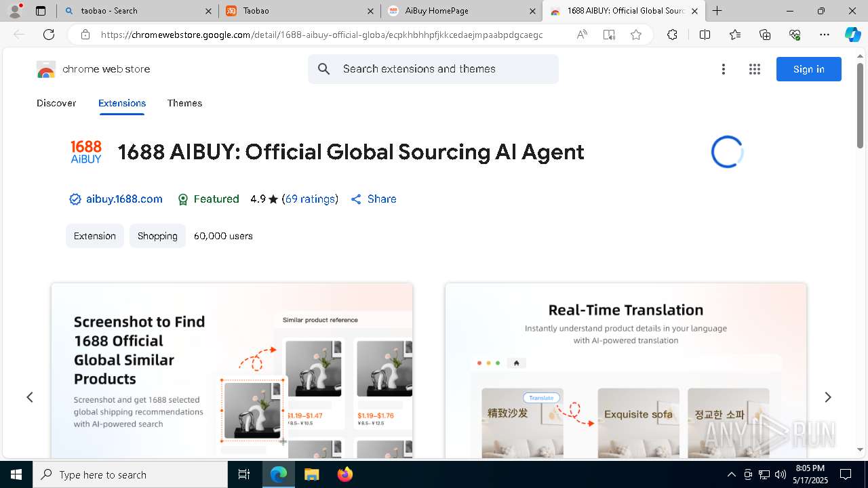The height and width of the screenshot is (488, 868).
Task: Focus the Search extensions and themes field
Action: (433, 69)
